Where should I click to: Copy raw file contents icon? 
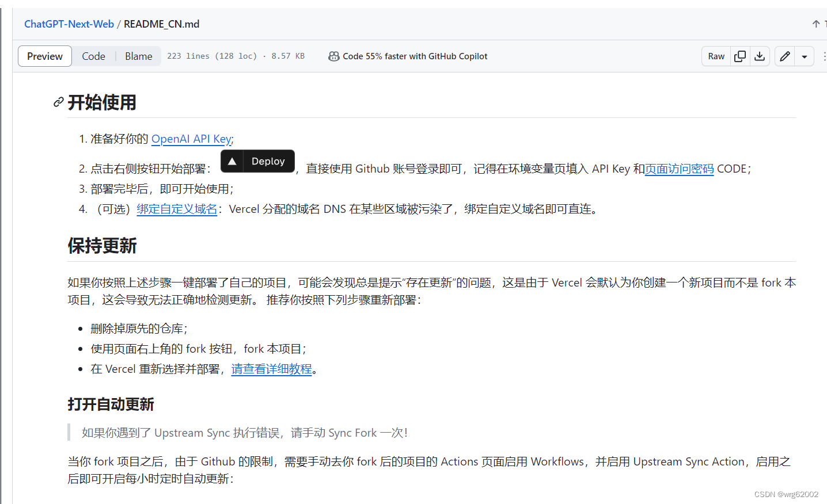click(x=740, y=56)
